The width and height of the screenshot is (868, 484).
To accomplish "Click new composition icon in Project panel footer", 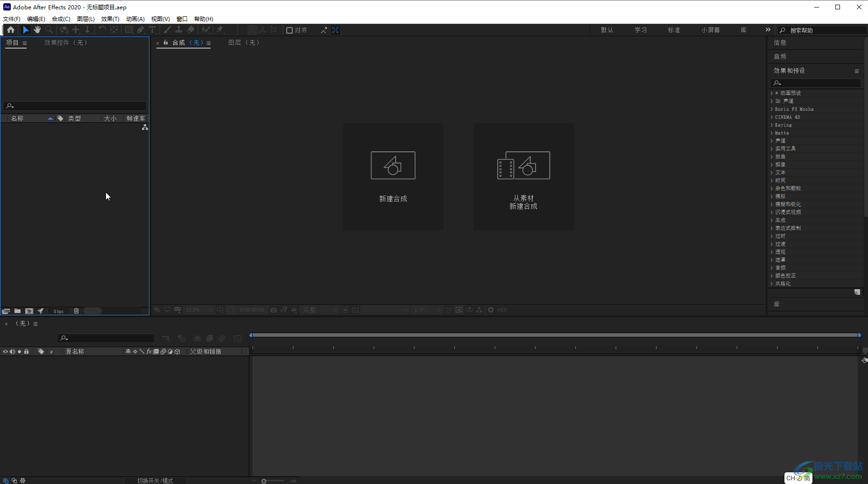I will (x=29, y=311).
